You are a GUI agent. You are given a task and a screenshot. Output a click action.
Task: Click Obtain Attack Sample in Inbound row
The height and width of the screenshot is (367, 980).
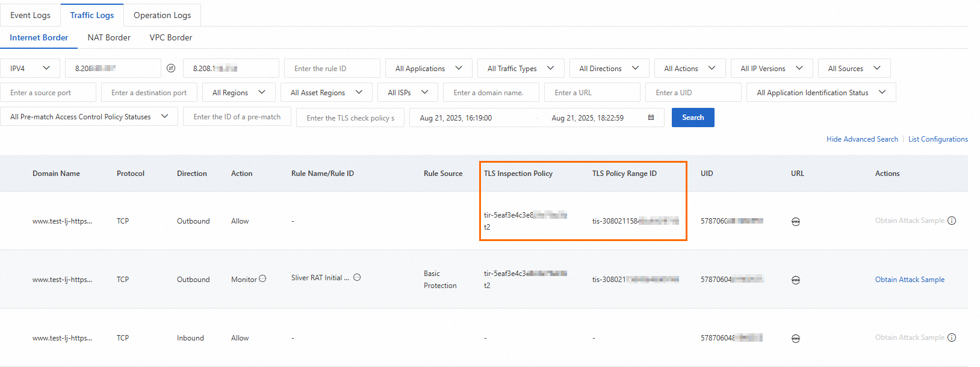point(910,337)
